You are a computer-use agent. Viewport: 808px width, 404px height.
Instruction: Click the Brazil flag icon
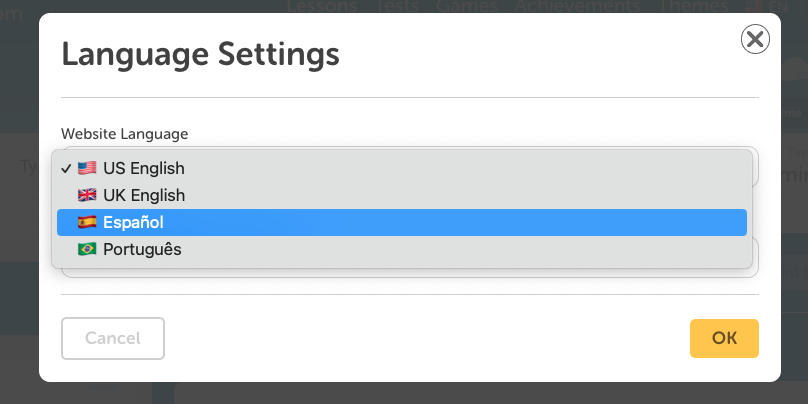click(x=87, y=249)
